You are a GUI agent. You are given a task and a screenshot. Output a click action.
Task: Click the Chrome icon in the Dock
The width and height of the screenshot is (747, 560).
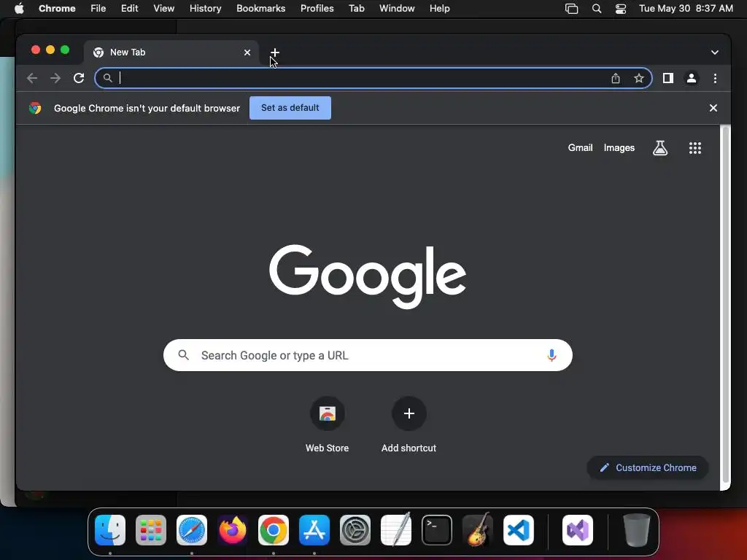(x=274, y=530)
